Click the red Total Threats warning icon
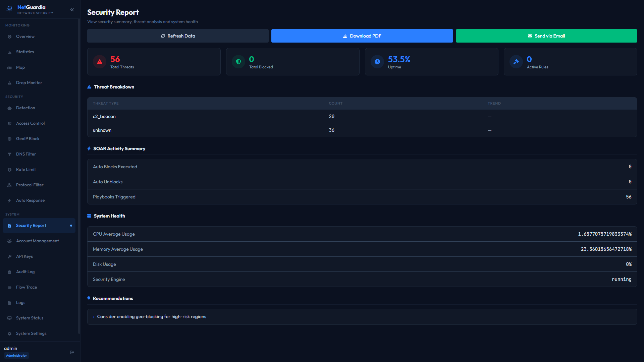644x362 pixels. [100, 62]
